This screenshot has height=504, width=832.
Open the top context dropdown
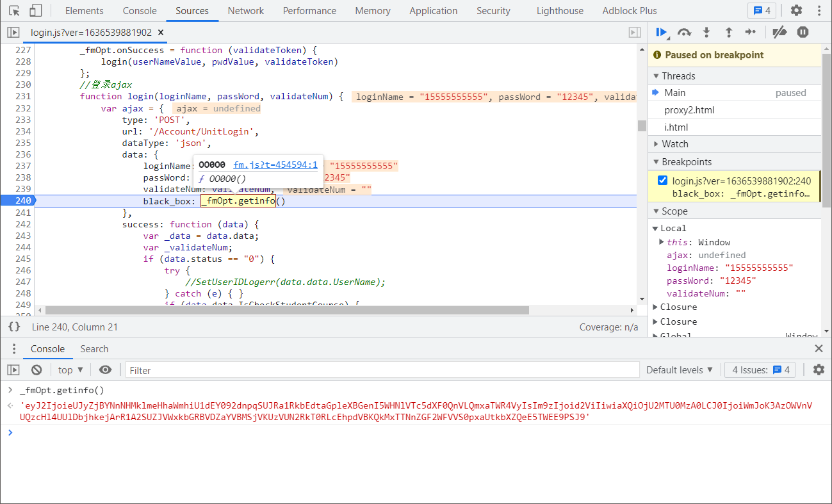click(x=70, y=370)
